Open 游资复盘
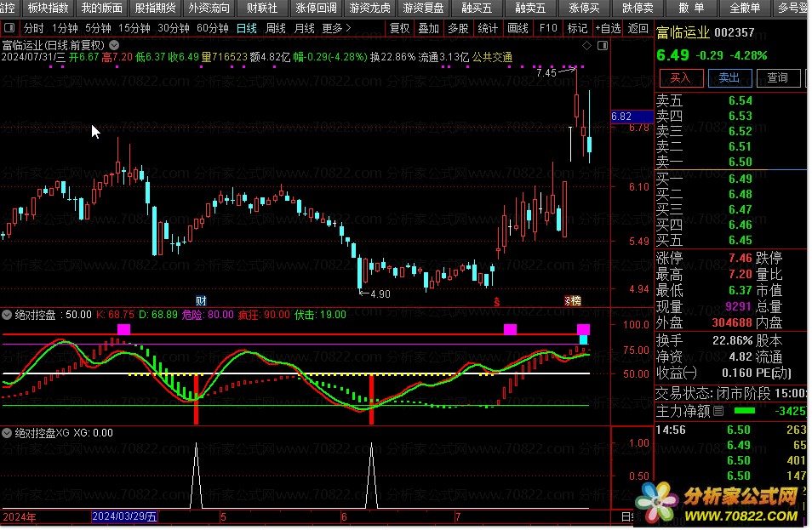Image resolution: width=812 pixels, height=530 pixels. click(423, 8)
